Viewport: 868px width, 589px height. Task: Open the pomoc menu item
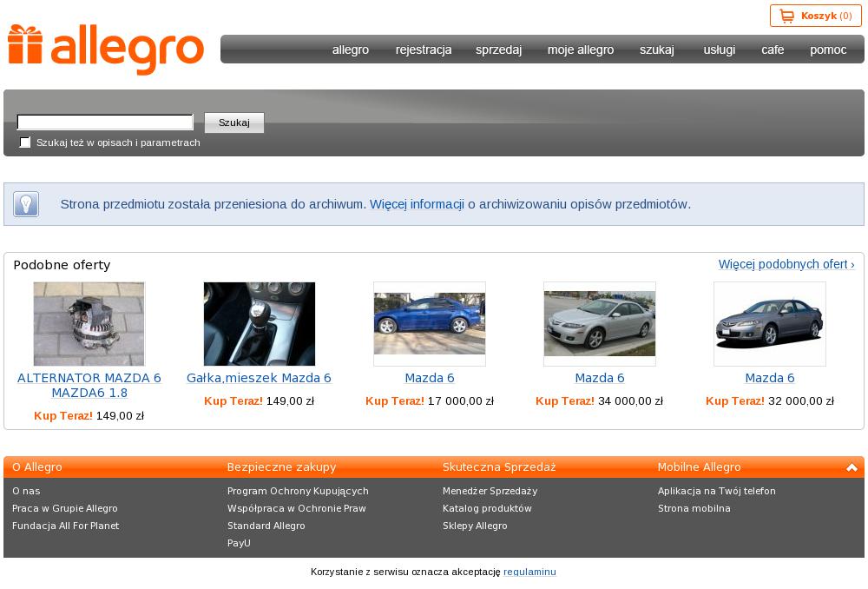coord(828,50)
